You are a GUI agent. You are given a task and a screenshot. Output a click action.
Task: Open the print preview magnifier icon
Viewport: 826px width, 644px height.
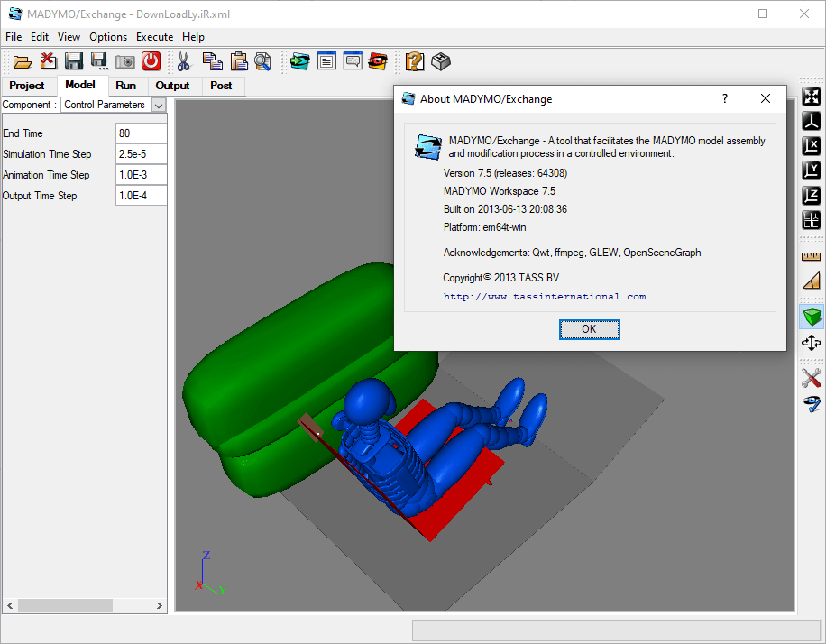pos(262,61)
